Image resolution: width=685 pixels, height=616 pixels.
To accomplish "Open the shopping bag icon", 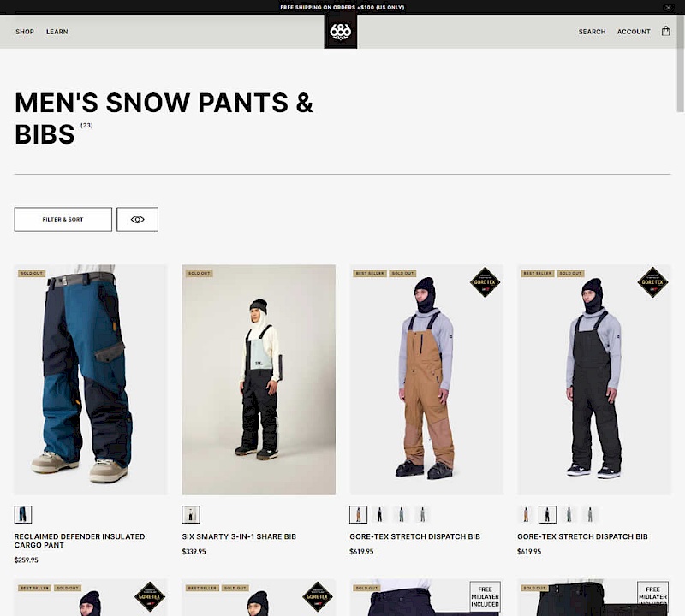I will [x=665, y=31].
